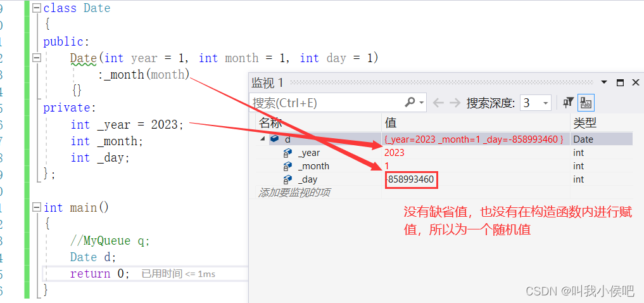Open the search options dropdown arrow beside the magnifier
644x303 pixels.
tap(421, 103)
